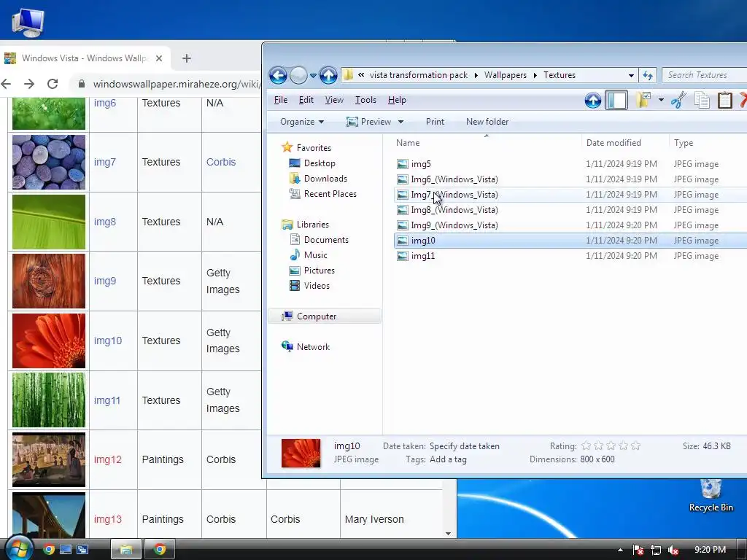Click the blue up-folder arrow beside address bar
This screenshot has width=747, height=560.
[328, 75]
